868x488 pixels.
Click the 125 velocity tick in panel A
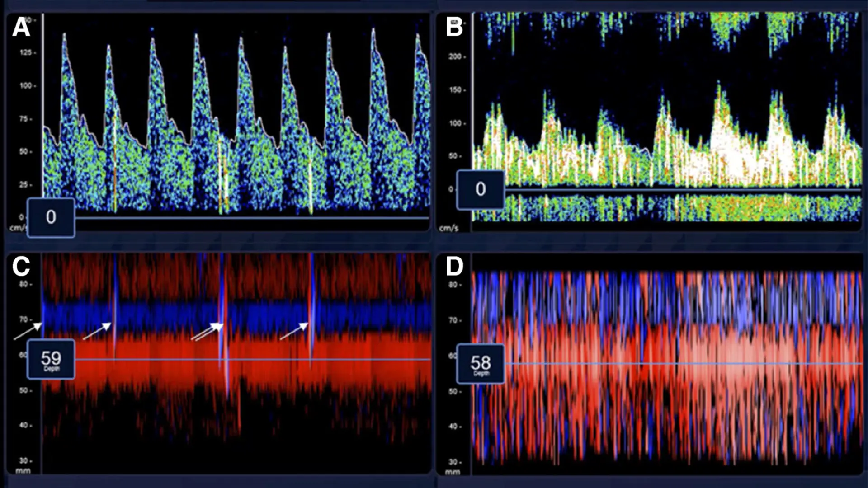[26, 52]
